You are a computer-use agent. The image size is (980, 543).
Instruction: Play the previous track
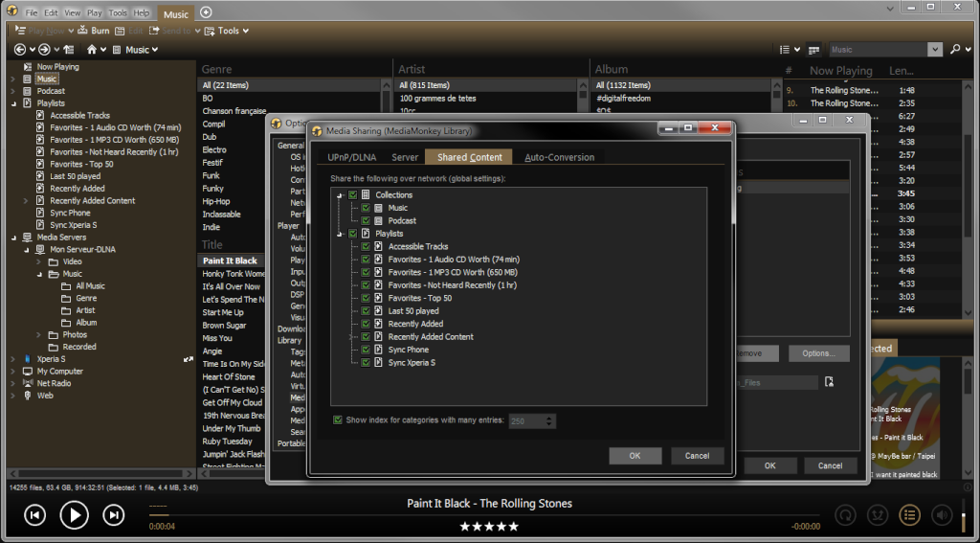35,515
